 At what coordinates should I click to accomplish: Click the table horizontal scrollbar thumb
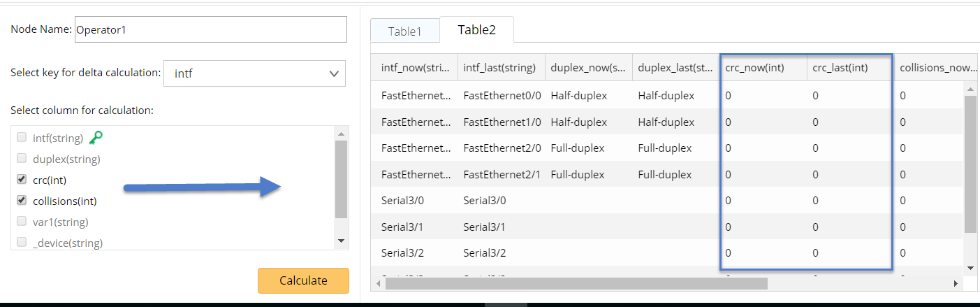pyautogui.click(x=576, y=283)
